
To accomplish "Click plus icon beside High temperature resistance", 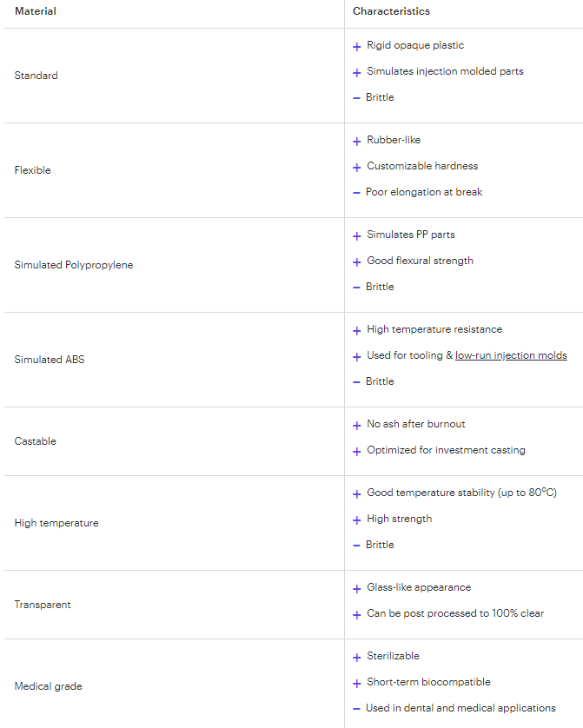I will [x=356, y=331].
